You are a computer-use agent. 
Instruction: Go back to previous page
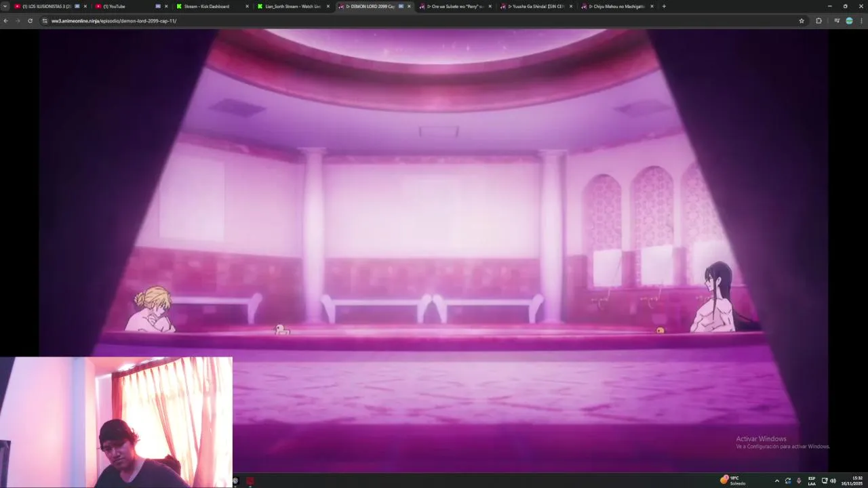pos(5,21)
